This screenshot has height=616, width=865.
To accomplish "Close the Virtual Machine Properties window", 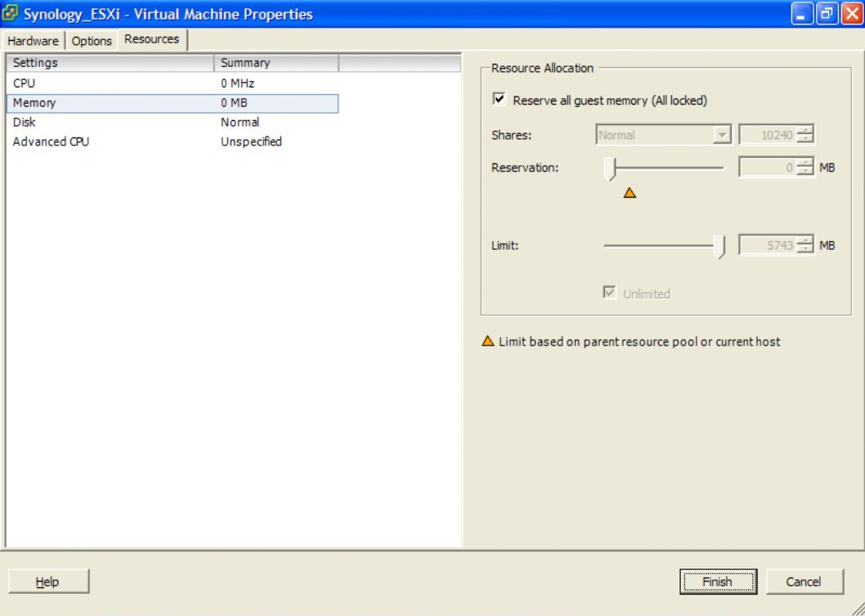I will click(x=851, y=14).
